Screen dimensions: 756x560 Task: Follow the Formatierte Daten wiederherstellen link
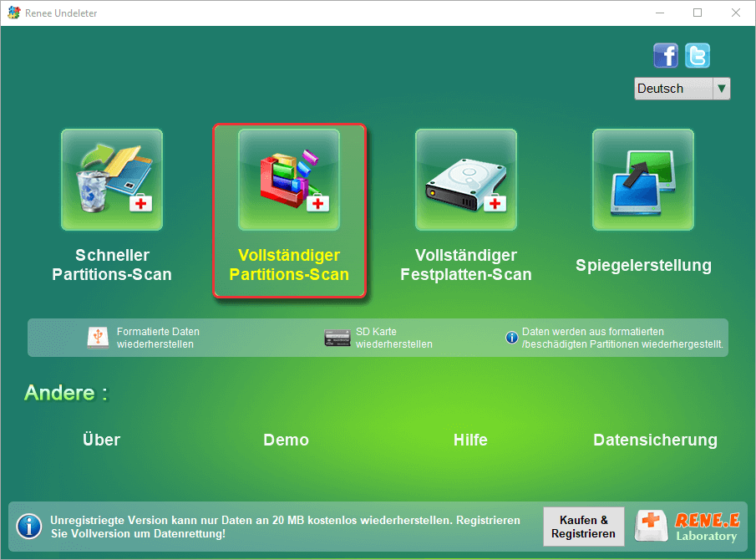(158, 338)
